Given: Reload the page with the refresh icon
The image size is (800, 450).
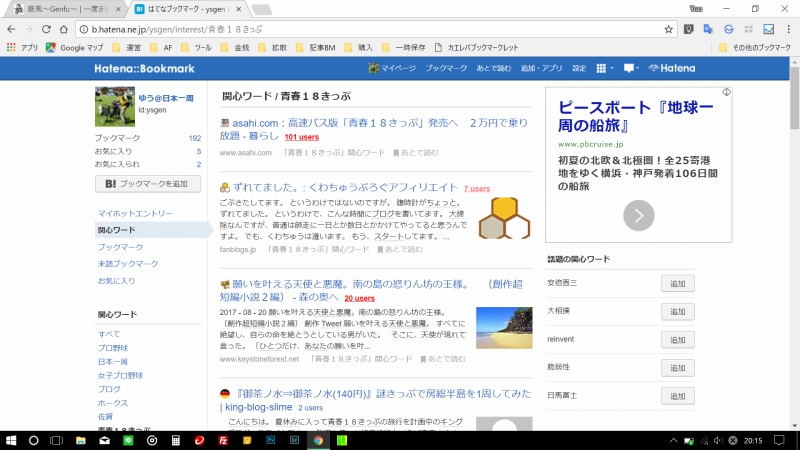Looking at the screenshot, I should (x=46, y=30).
